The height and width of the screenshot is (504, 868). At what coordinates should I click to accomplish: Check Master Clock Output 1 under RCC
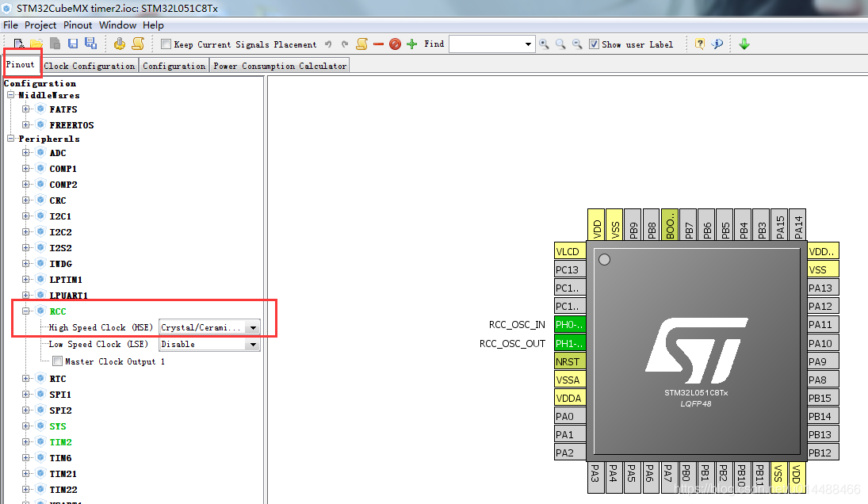pos(57,360)
